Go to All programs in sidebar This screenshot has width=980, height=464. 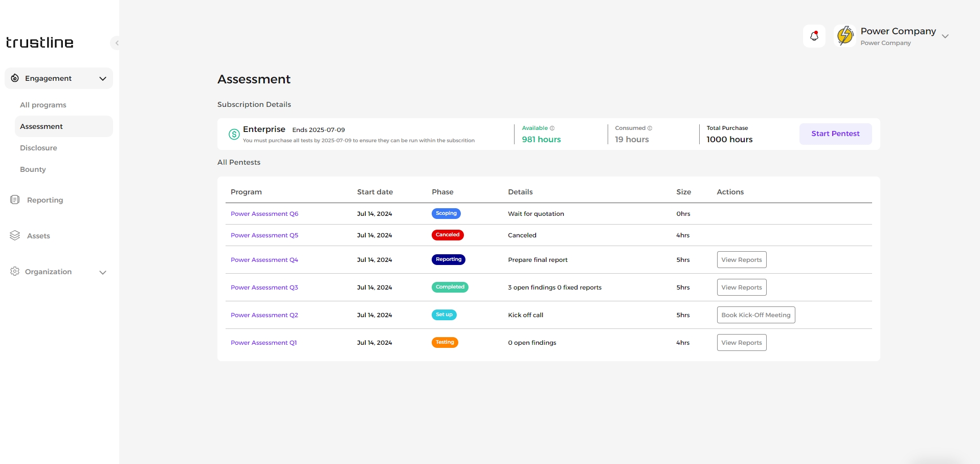point(43,105)
